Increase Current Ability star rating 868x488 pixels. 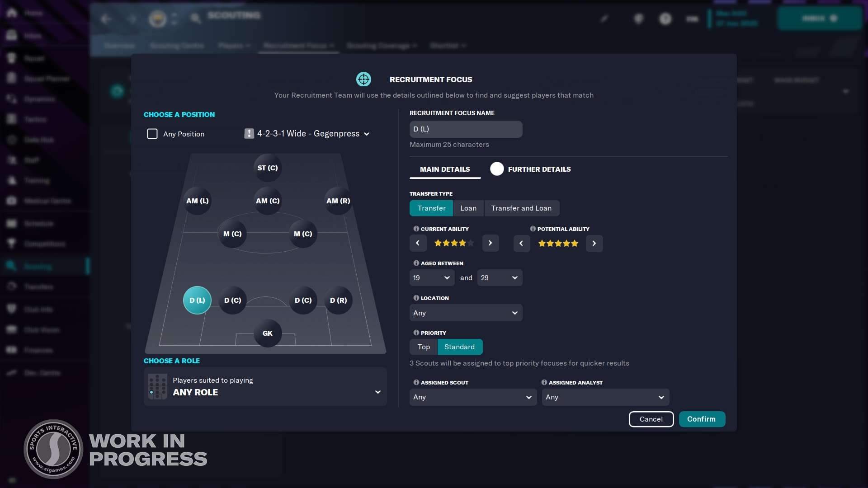(x=490, y=243)
